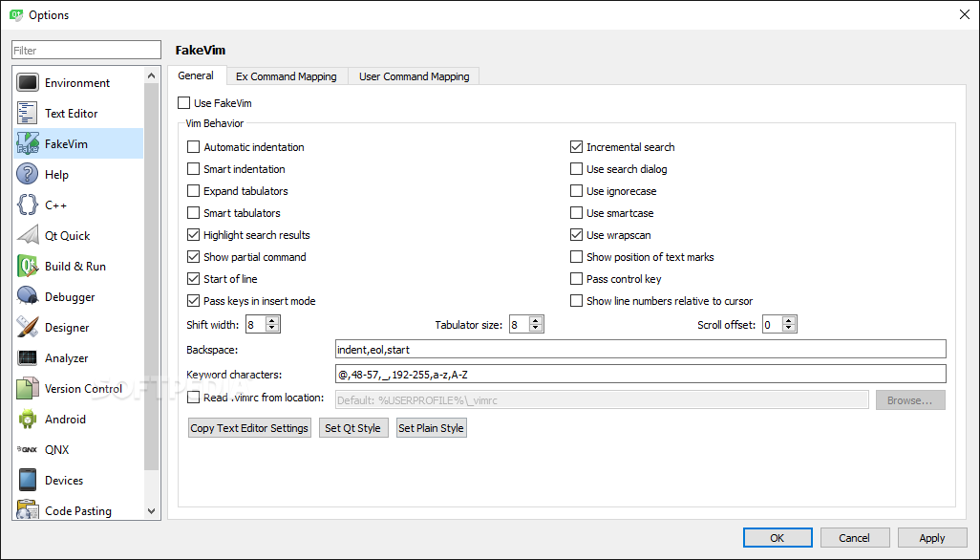Screen dimensions: 980x560
Task: Disable Incremental search
Action: pos(576,147)
